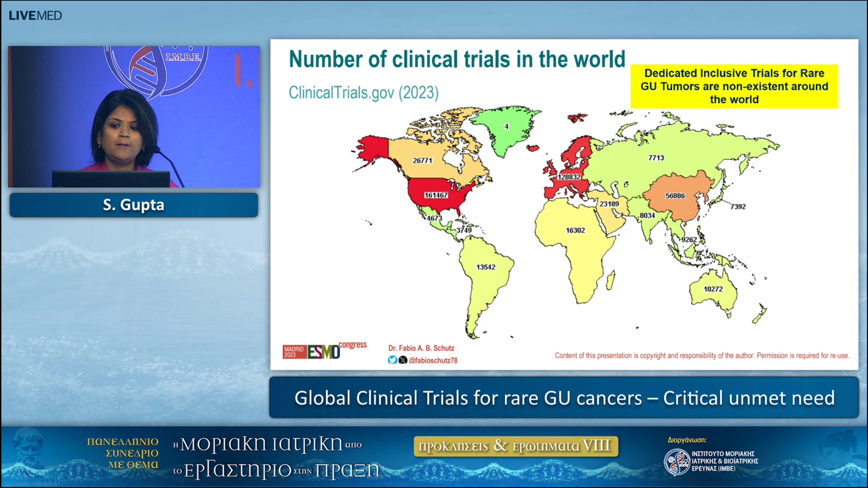Click the ΙΝΣΤΙΤΟΥΤΟ ΜΟΡΙΑΚΗΣ ΙΑΤΡΙΚΗΣ organizer text

tap(725, 461)
